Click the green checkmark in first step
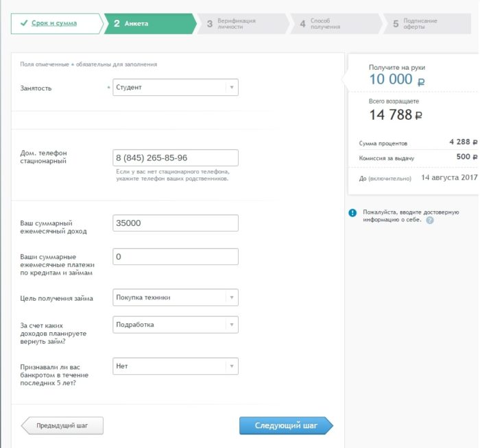Image resolution: width=480 pixels, height=448 pixels. (23, 23)
